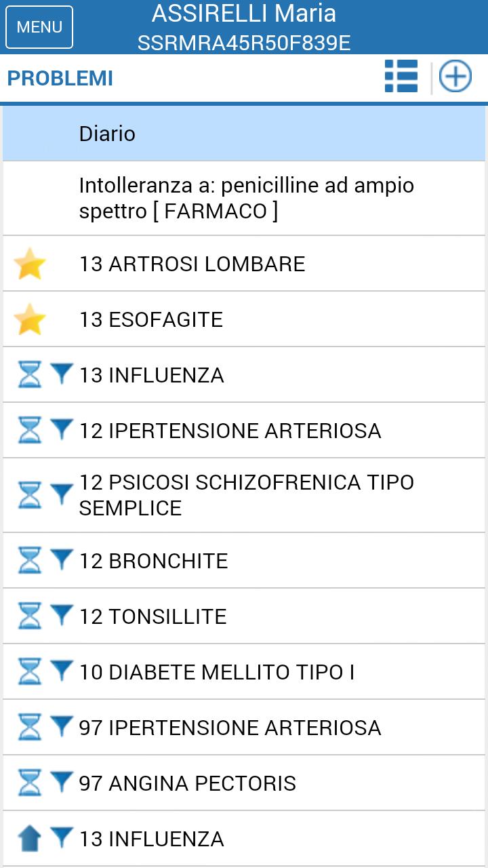The image size is (488, 868).
Task: Tap the hourglass icon beside ANGINA PECTORIS
Action: point(30,783)
